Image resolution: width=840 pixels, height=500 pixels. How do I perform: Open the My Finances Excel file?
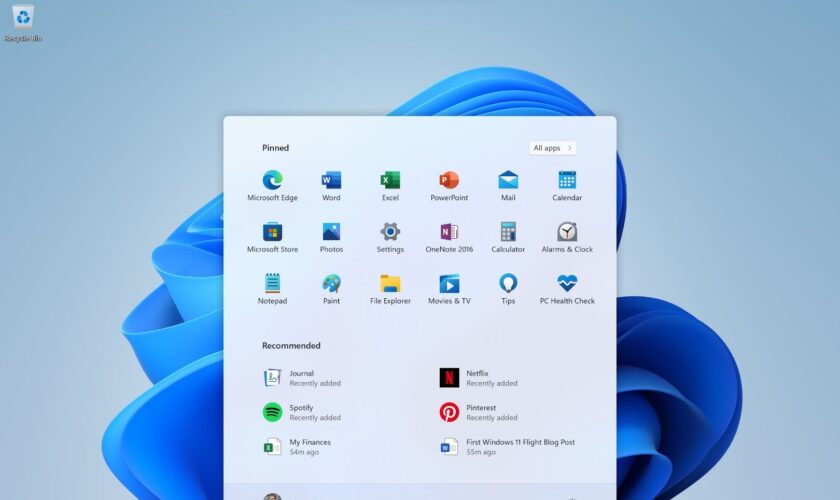(x=297, y=446)
